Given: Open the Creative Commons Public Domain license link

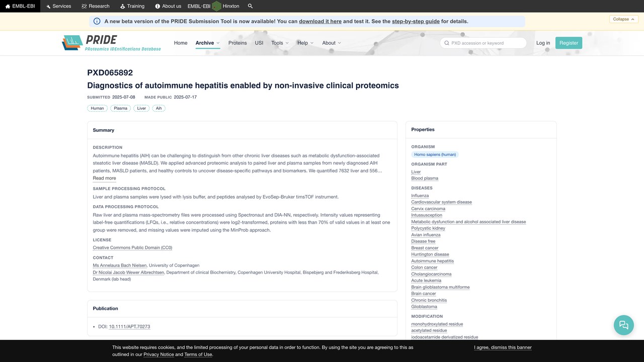Looking at the screenshot, I should 132,247.
